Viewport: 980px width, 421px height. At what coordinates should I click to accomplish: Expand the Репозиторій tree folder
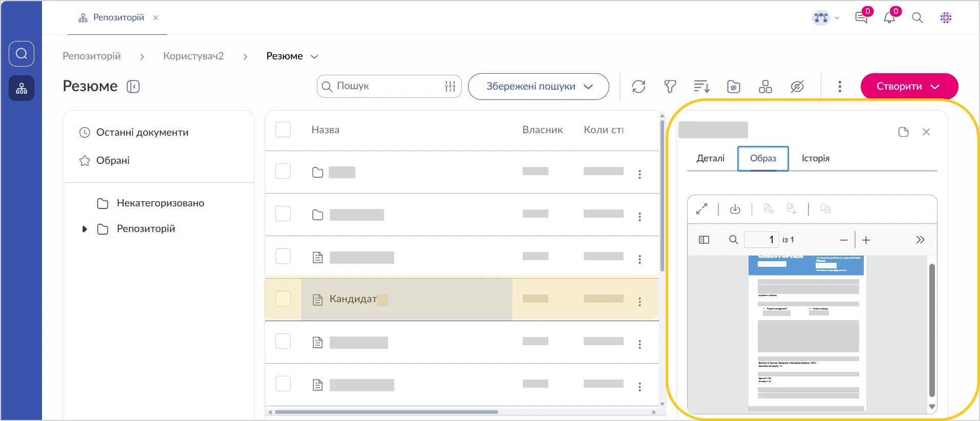tap(84, 229)
